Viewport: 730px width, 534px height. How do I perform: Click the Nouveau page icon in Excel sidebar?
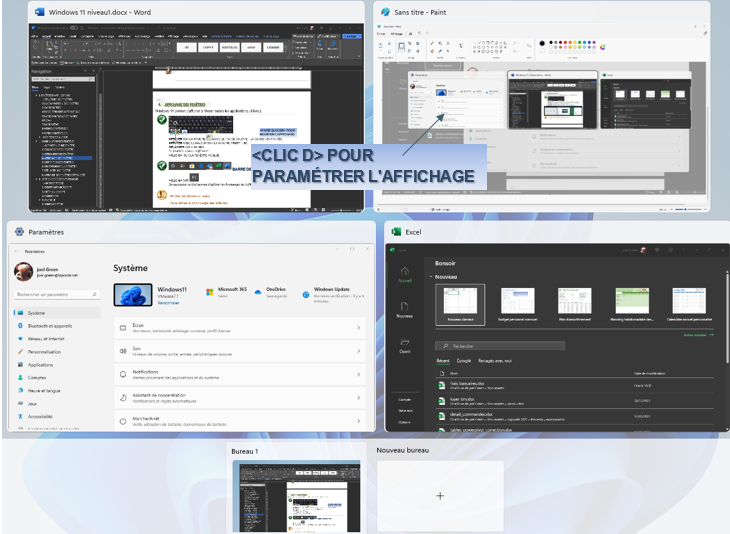click(404, 306)
